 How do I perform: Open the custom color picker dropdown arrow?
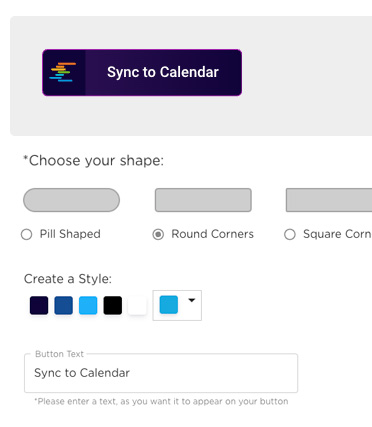coord(191,300)
